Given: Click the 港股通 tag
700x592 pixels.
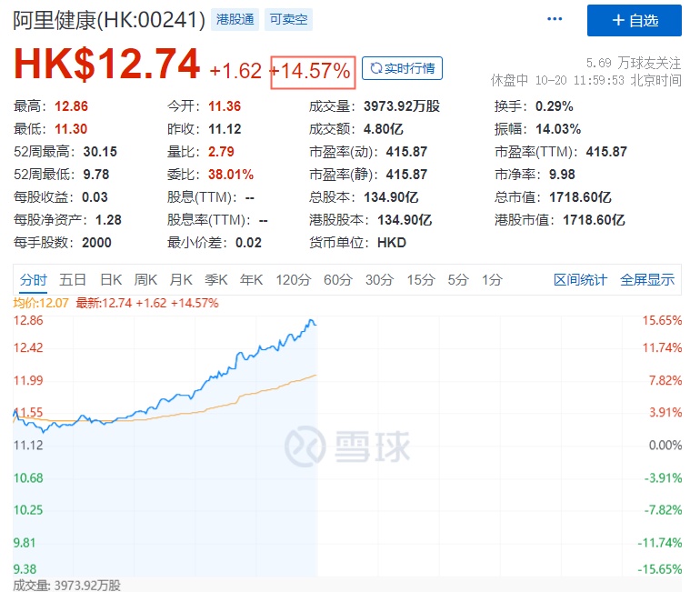Looking at the screenshot, I should coord(235,19).
